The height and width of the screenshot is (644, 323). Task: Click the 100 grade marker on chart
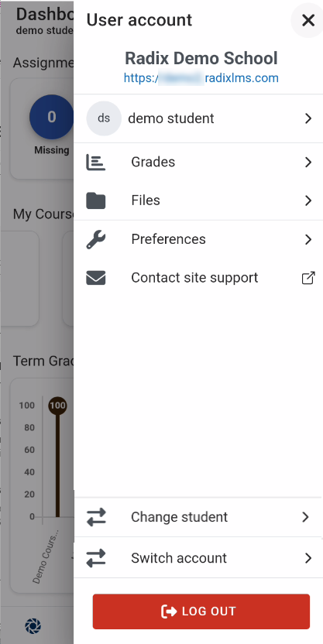tap(57, 406)
